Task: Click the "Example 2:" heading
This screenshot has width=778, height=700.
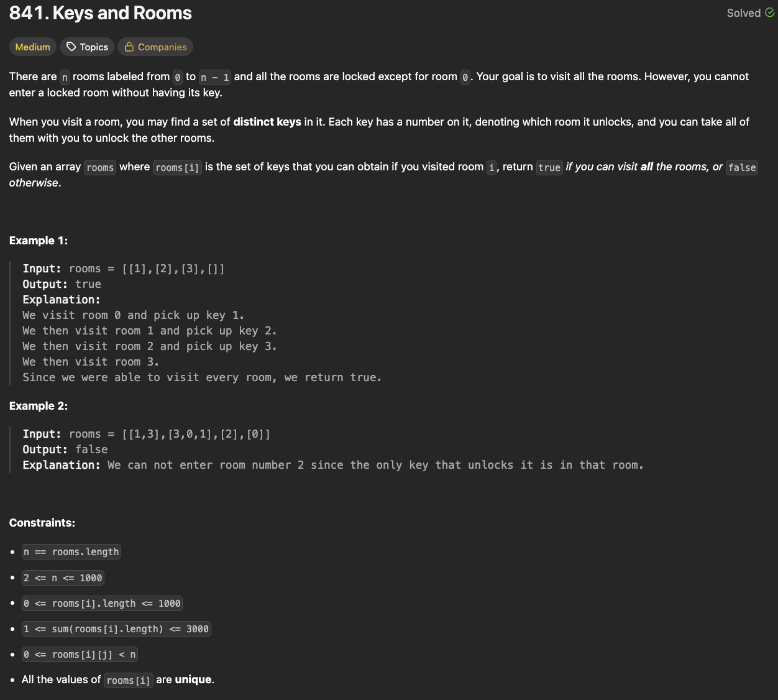Action: (39, 406)
